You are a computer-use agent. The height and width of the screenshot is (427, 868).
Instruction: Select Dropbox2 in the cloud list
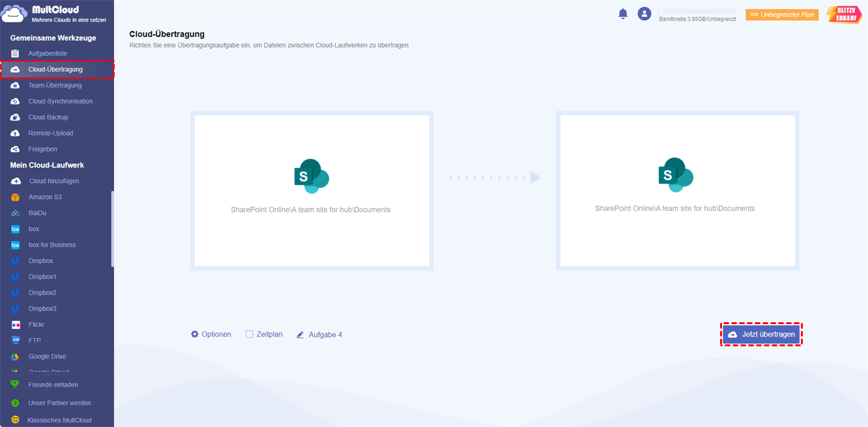point(42,293)
